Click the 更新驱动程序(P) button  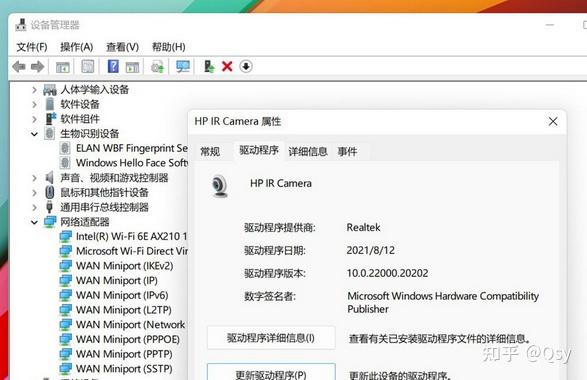click(271, 372)
